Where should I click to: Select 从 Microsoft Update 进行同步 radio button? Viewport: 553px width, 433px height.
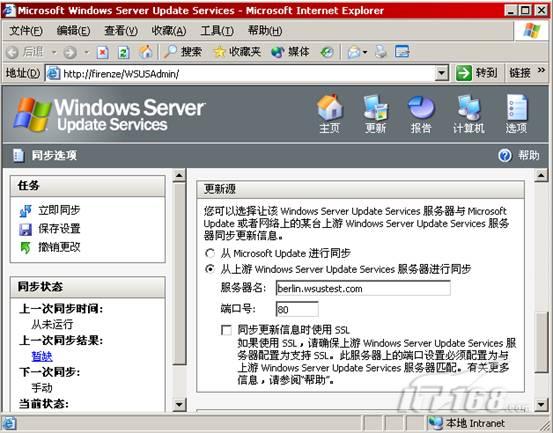pos(210,253)
